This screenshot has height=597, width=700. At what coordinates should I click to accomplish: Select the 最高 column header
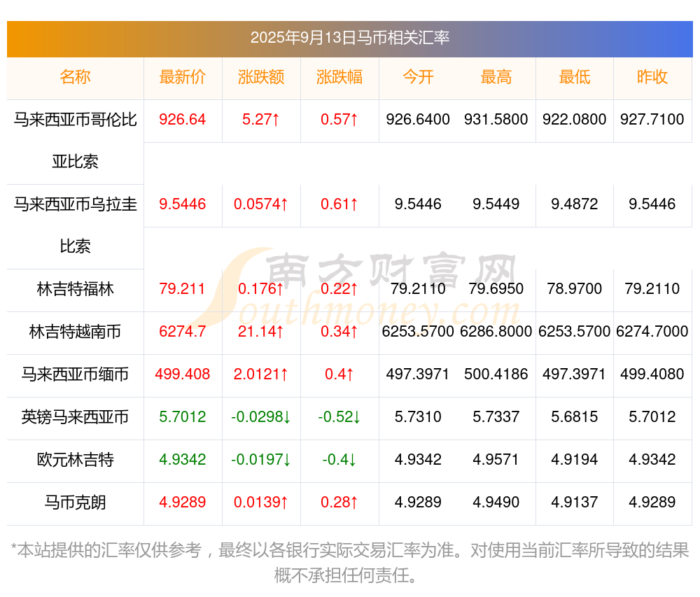coord(496,77)
